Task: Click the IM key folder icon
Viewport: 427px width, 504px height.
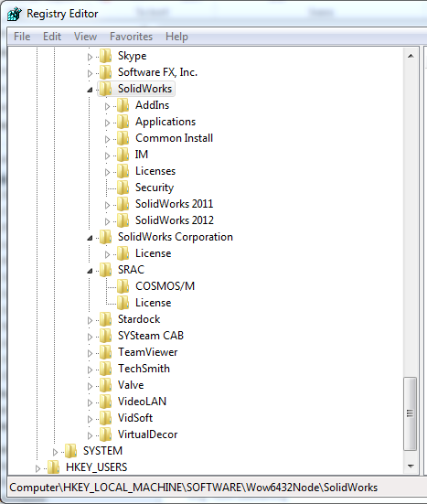Action: [x=123, y=155]
